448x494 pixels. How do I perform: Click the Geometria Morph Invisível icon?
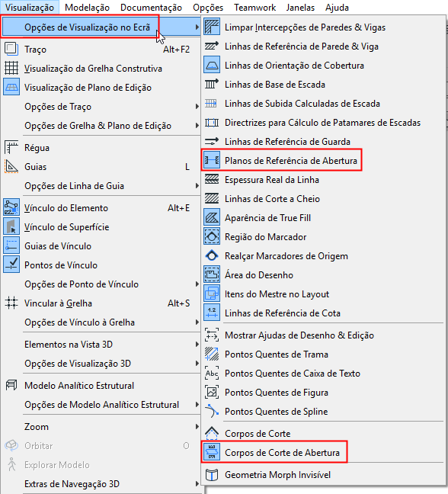tap(212, 475)
